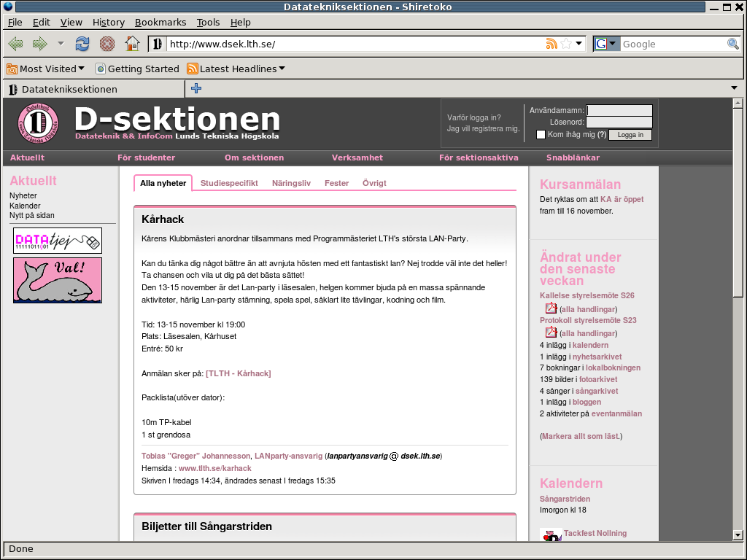
Task: Open the Verksamhet navigation menu
Action: (x=357, y=157)
